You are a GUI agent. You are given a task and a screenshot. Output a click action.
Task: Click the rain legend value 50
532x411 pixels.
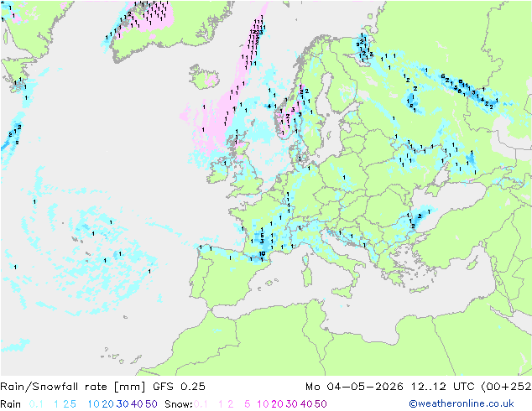coord(151,404)
